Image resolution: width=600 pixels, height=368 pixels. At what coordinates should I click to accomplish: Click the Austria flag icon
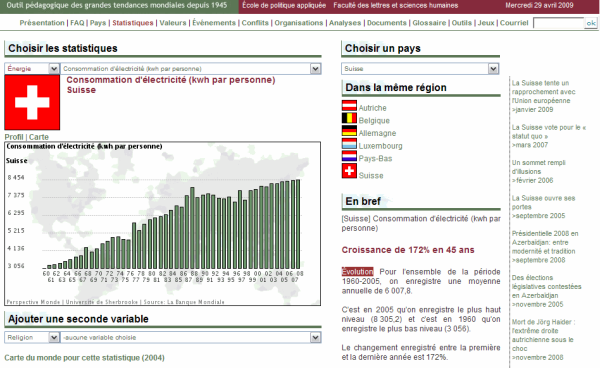[349, 105]
